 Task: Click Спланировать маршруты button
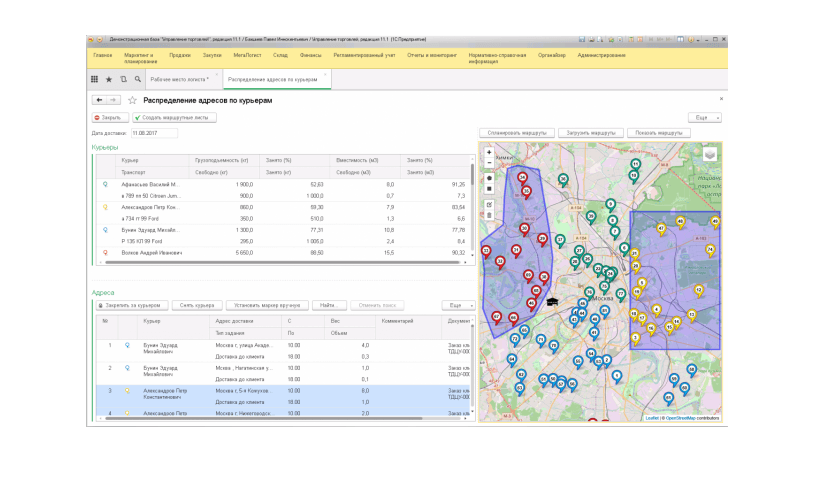[x=517, y=133]
